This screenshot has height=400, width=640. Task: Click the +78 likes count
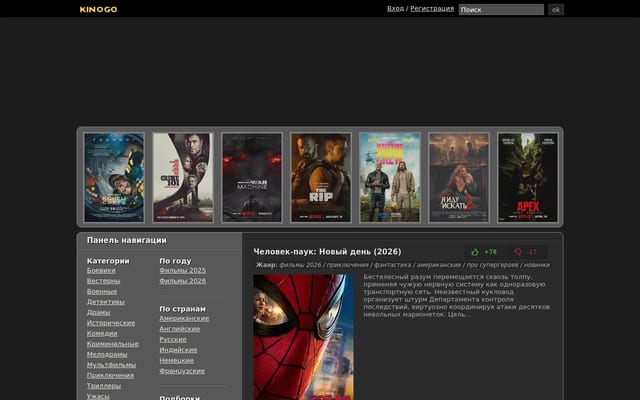[490, 252]
